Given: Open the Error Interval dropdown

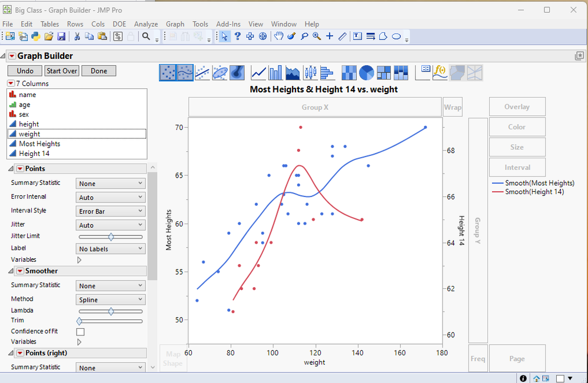Looking at the screenshot, I should click(111, 197).
